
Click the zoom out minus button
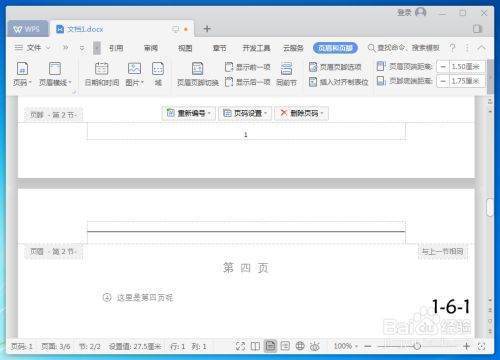(368, 347)
